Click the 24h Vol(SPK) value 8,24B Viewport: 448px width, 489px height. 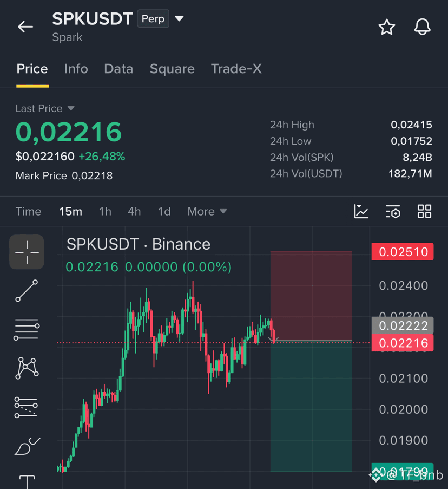[x=417, y=157]
